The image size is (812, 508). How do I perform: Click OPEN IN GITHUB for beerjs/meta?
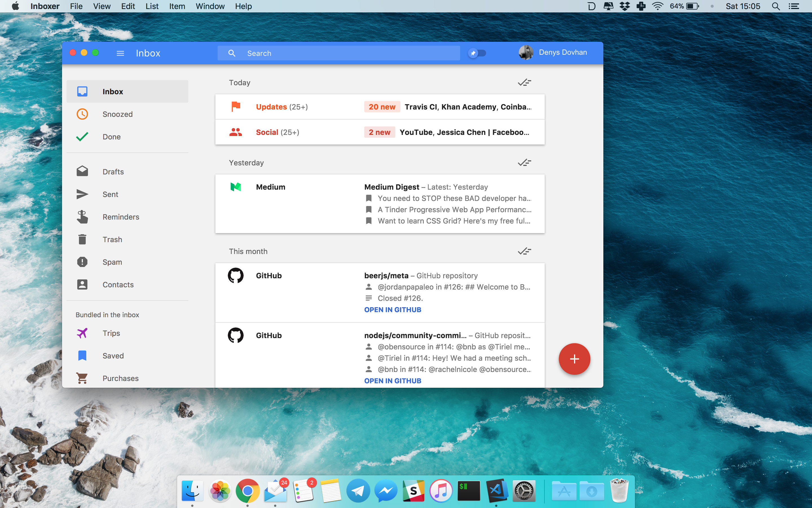point(392,309)
